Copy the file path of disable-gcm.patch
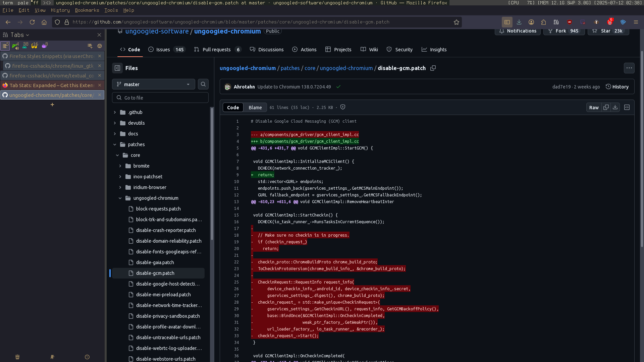 point(433,68)
